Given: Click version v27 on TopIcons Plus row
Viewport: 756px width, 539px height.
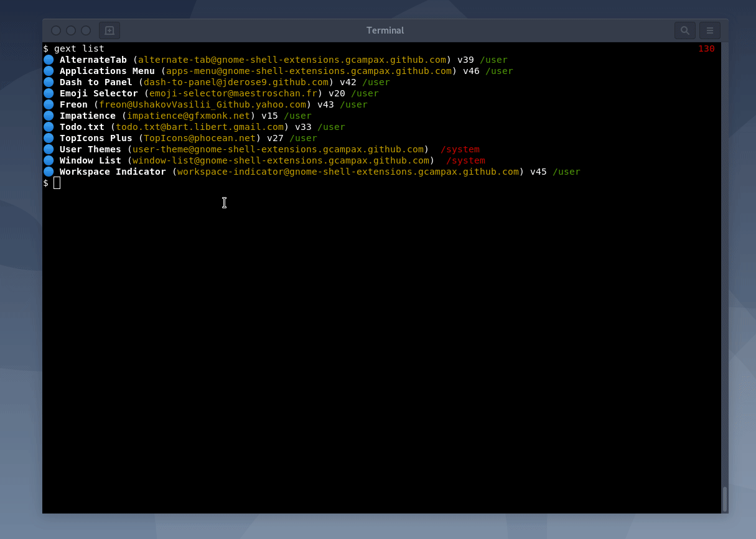Looking at the screenshot, I should coord(276,139).
